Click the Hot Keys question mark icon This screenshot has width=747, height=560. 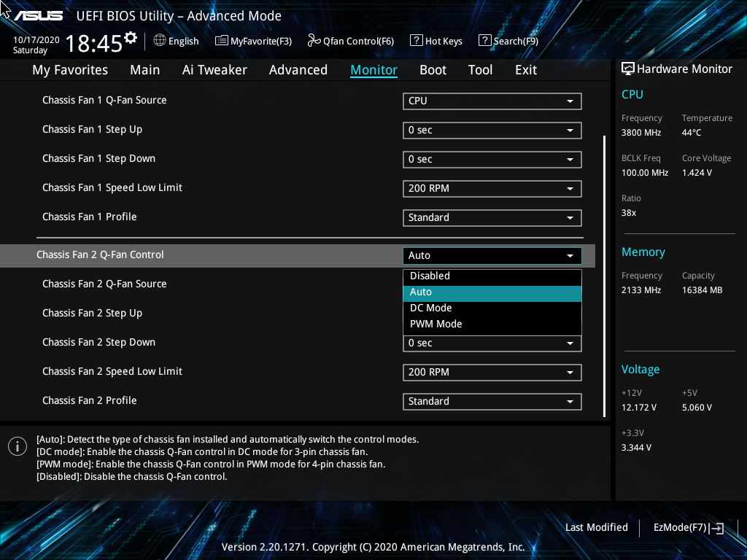pos(416,41)
